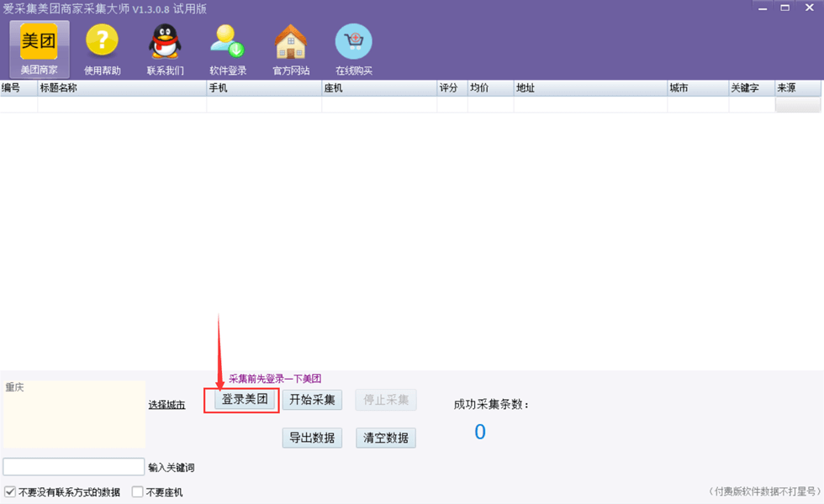This screenshot has height=504, width=824.
Task: Sort by the 关键字 column header
Action: click(752, 88)
